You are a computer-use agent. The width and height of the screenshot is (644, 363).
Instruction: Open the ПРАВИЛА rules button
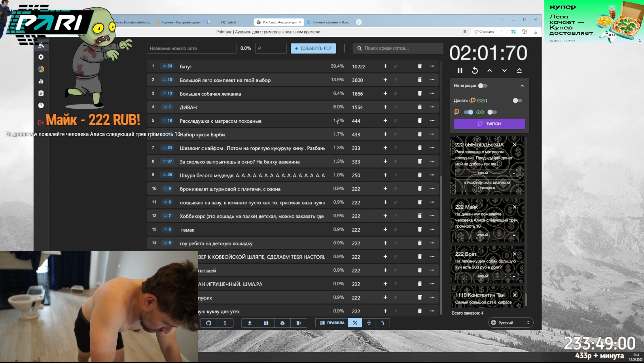click(332, 323)
